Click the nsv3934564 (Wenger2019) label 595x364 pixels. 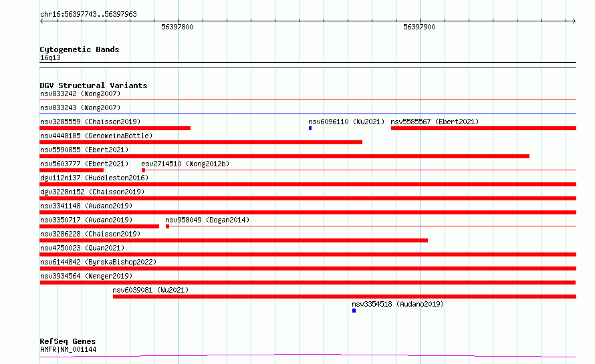[86, 276]
